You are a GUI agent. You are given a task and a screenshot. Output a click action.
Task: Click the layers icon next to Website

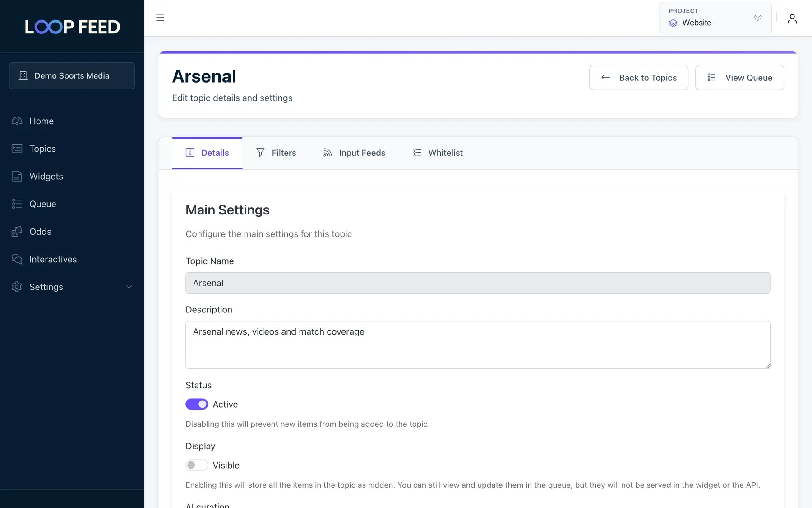[673, 23]
